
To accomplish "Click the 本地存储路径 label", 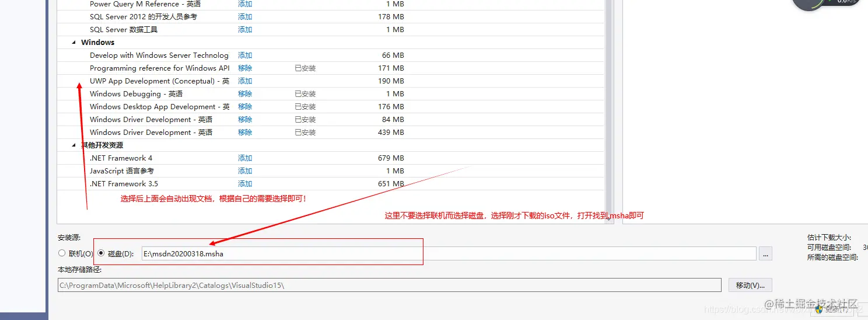I will 79,270.
